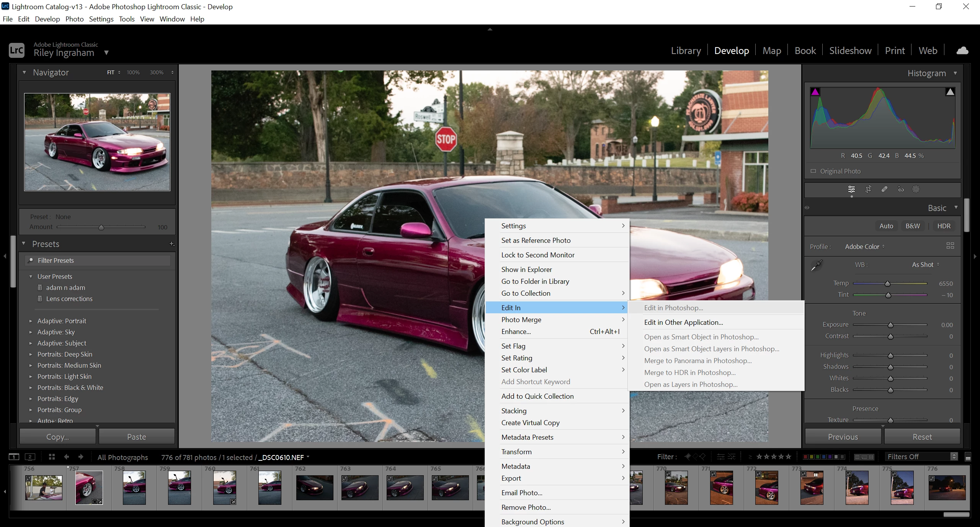
Task: Choose Edit in Other Application menu entry
Action: 683,322
